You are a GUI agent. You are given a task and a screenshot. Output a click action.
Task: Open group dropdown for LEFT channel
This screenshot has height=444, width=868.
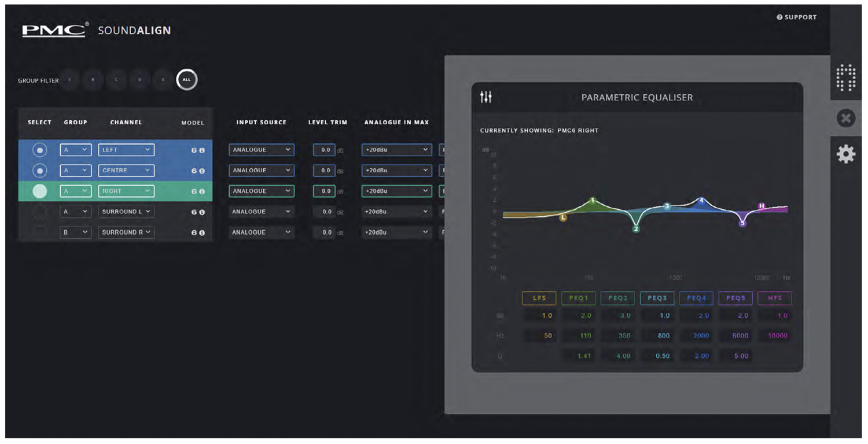[76, 150]
